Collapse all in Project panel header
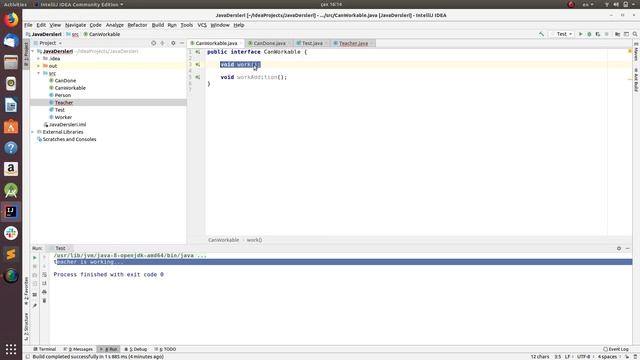The image size is (640, 360). 162,43
